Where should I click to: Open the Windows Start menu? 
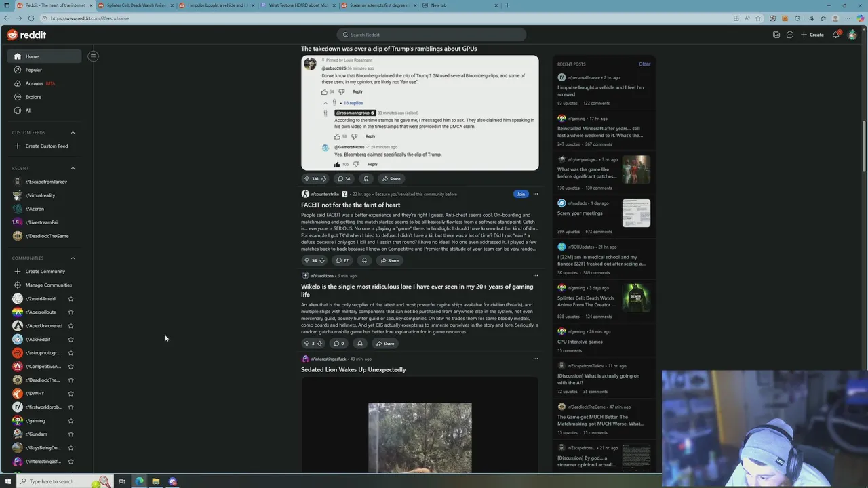pyautogui.click(x=8, y=481)
